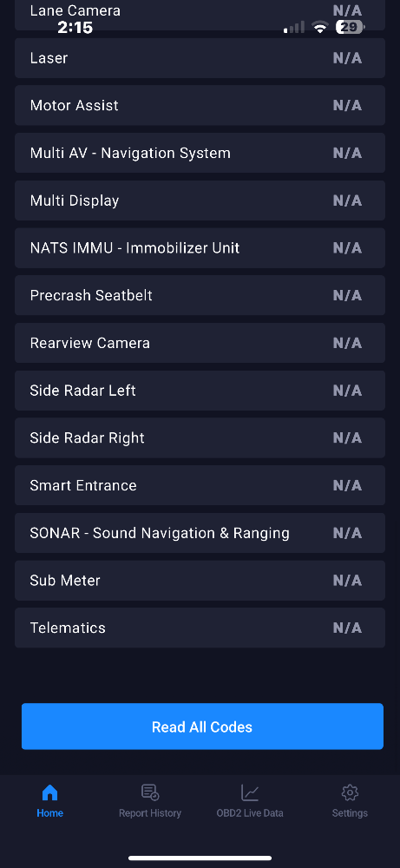Tap the cellular signal bars icon
This screenshot has width=400, height=868.
294,27
